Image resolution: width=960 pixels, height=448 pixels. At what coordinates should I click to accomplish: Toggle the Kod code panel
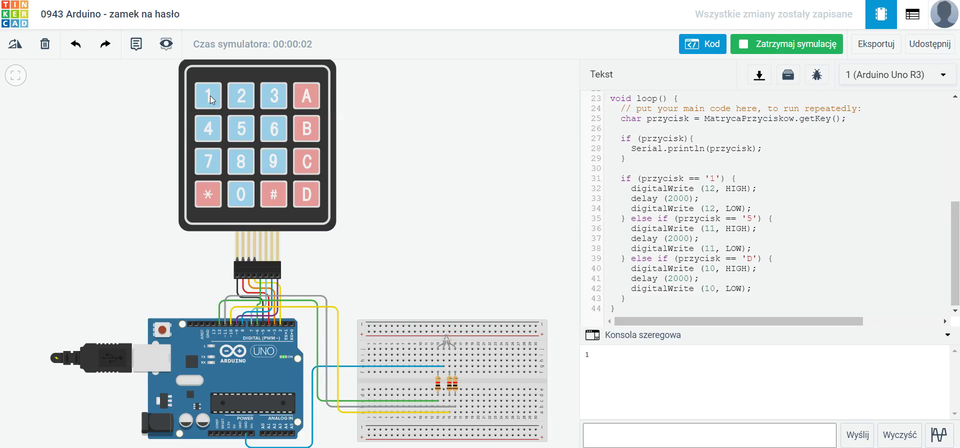[x=702, y=44]
